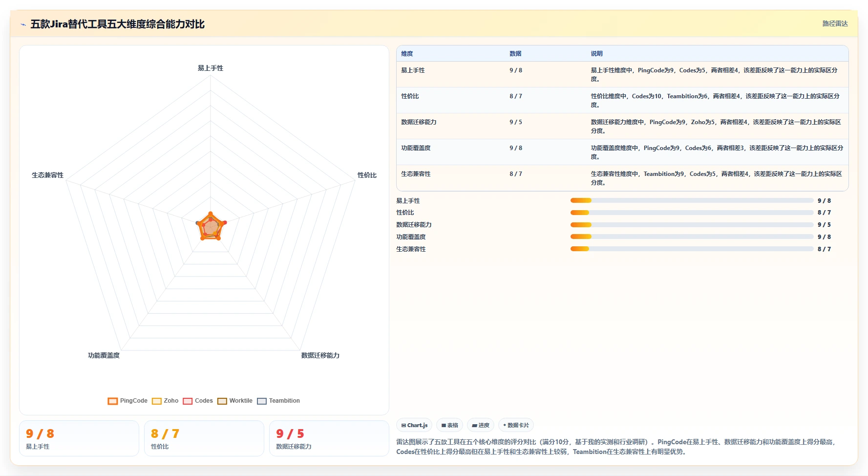
Task: Click the 9 / 8 易上手性 stat card
Action: click(x=79, y=438)
